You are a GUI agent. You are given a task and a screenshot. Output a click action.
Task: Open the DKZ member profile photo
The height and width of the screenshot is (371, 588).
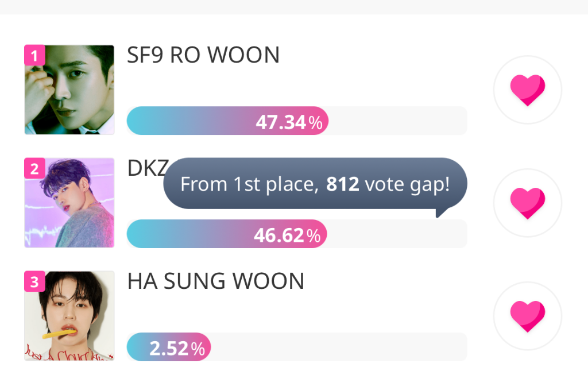click(x=69, y=203)
